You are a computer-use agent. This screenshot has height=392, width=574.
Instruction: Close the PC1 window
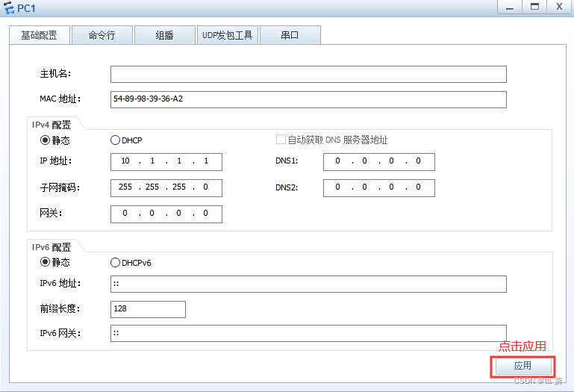[559, 7]
